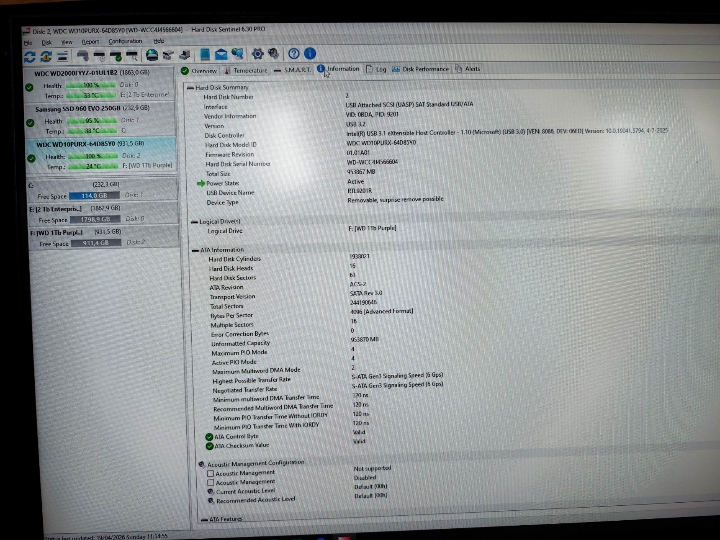Select the E: [2 Tb Enterprise] drive entry

pyautogui.click(x=103, y=214)
